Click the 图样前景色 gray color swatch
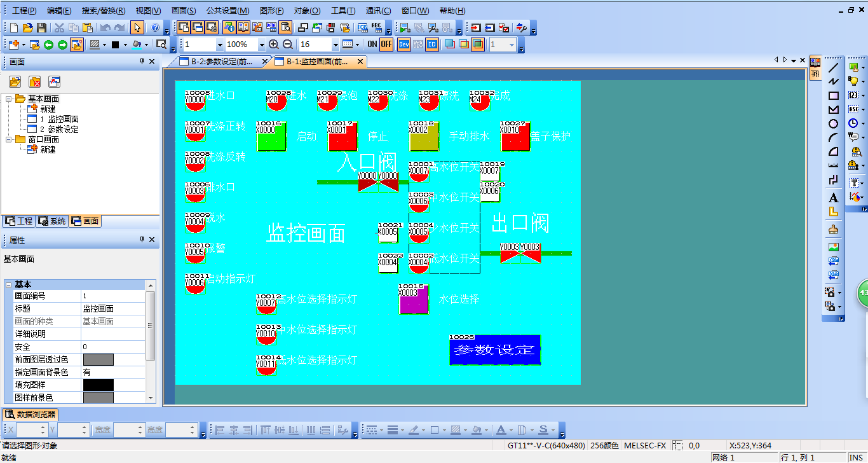 [x=98, y=397]
